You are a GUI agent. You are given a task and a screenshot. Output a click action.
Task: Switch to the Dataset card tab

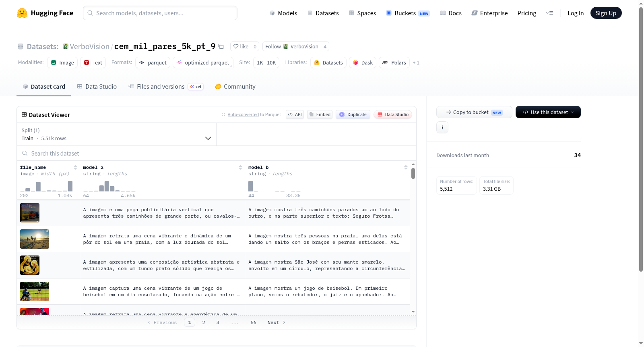44,86
